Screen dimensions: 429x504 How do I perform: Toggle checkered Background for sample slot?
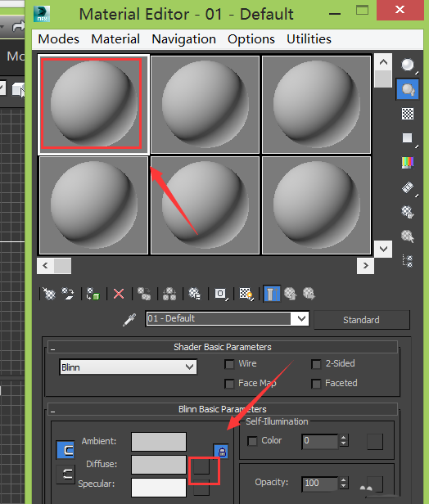pyautogui.click(x=408, y=114)
